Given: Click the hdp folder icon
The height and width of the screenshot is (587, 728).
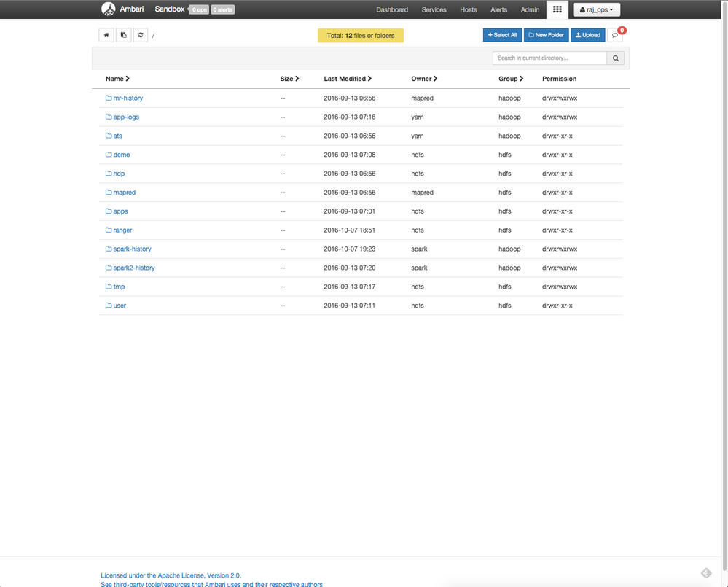Looking at the screenshot, I should (108, 174).
